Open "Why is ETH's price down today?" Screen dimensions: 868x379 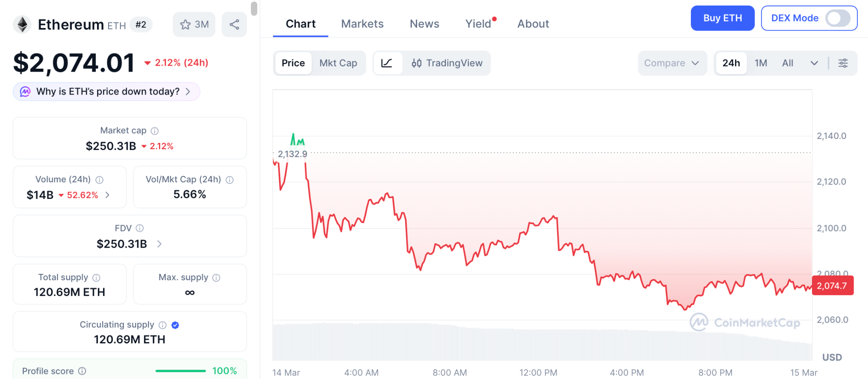tap(106, 92)
